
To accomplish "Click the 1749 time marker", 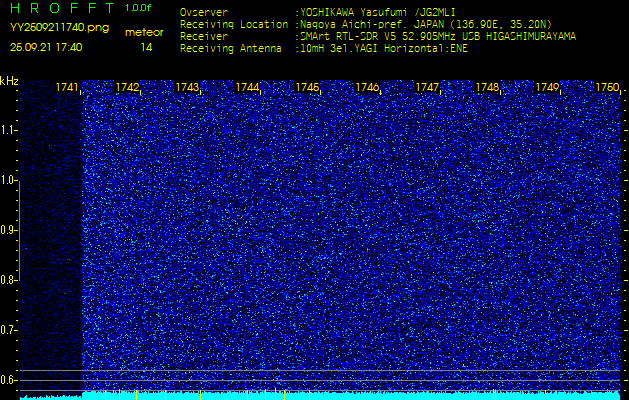I will click(547, 87).
